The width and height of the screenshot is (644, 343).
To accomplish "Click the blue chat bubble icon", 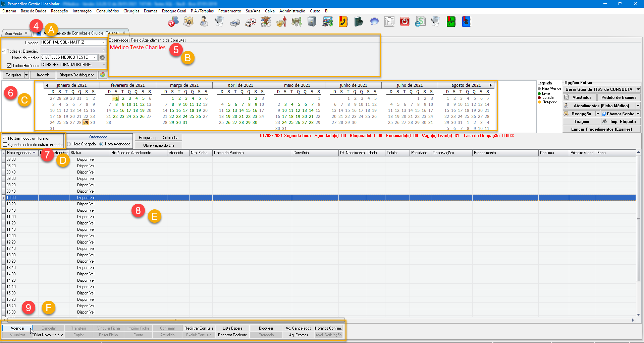I will (x=374, y=22).
